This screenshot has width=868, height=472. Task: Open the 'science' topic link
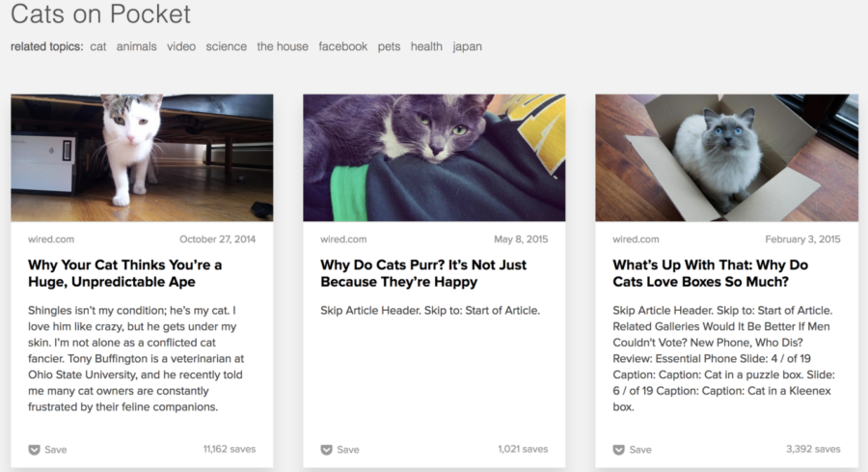227,46
